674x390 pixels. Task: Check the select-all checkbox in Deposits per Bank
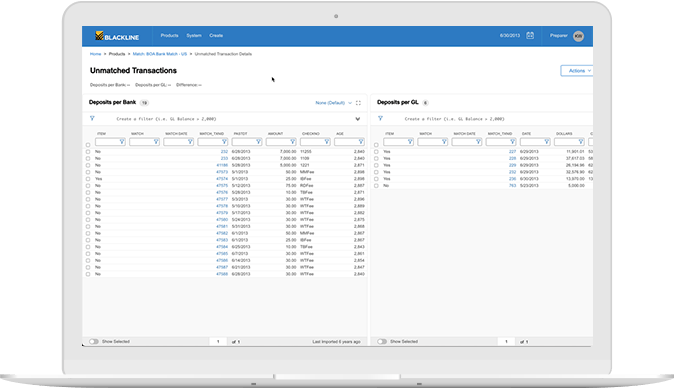point(88,145)
